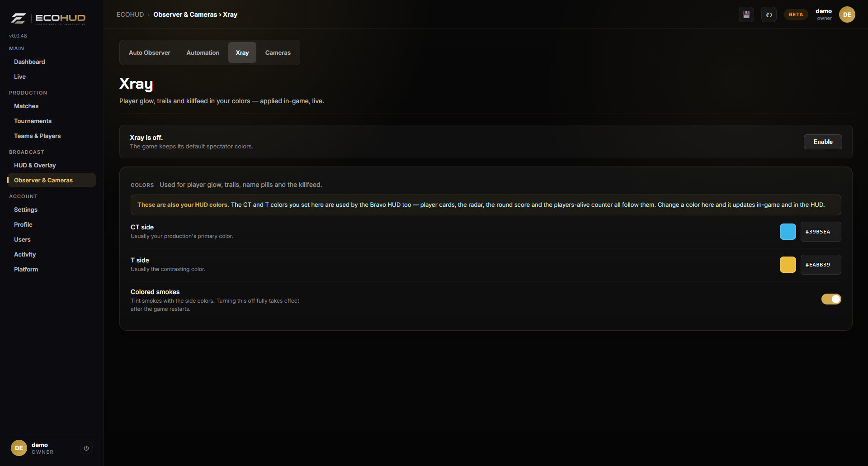
Task: Select the Xray tab
Action: pyautogui.click(x=242, y=52)
